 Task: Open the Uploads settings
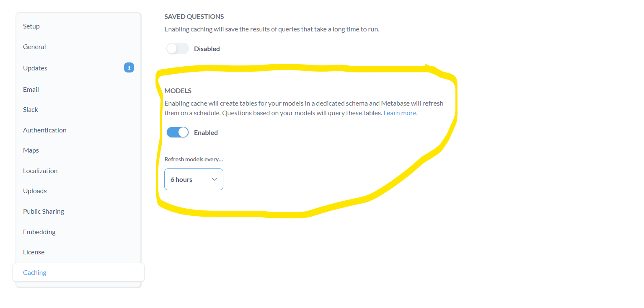(78, 191)
